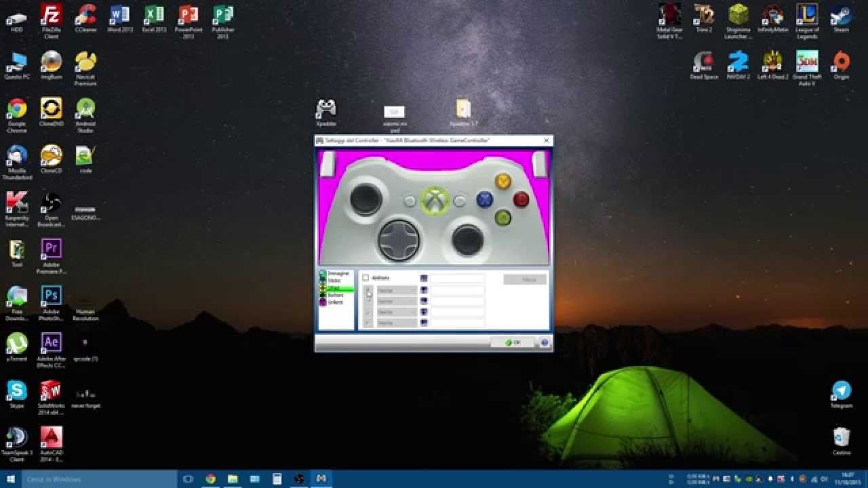
Task: Select the League of Legends desktop icon
Action: click(807, 20)
